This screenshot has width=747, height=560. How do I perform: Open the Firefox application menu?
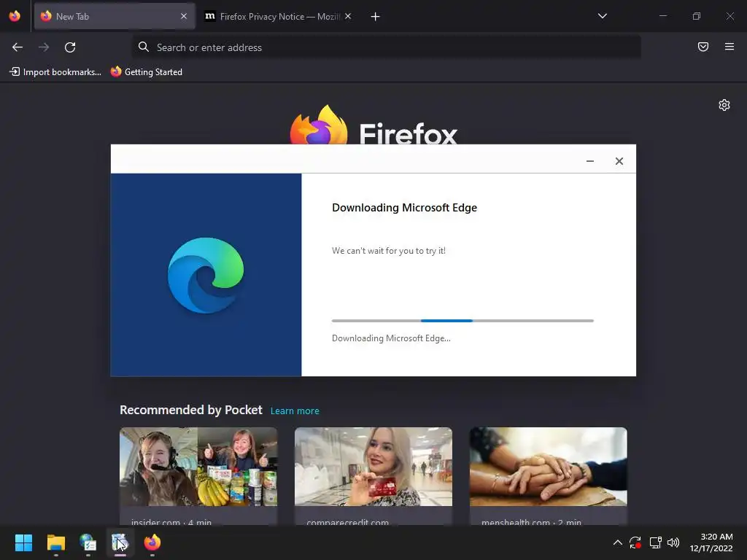pos(729,47)
